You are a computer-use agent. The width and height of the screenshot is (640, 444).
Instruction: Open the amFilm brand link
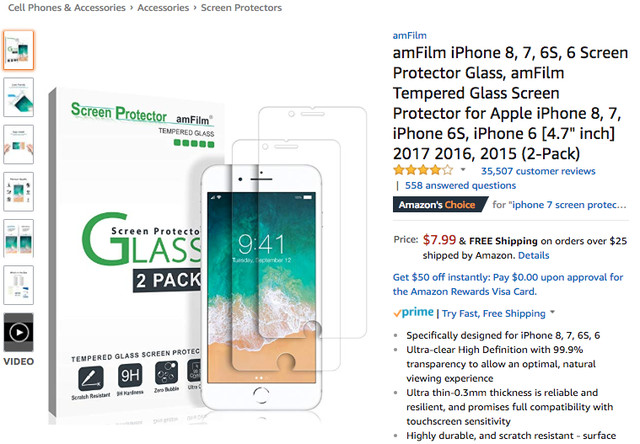click(409, 36)
